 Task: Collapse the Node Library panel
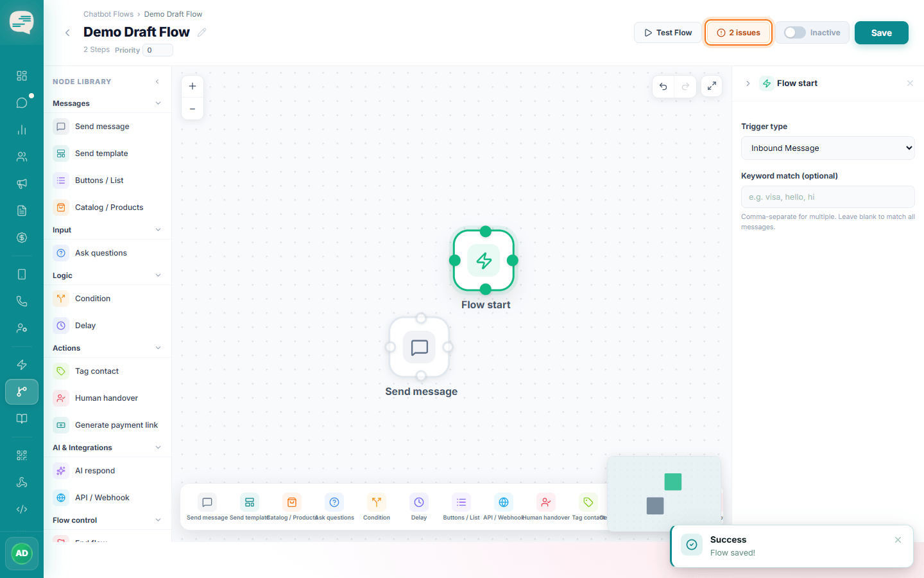[x=157, y=82]
